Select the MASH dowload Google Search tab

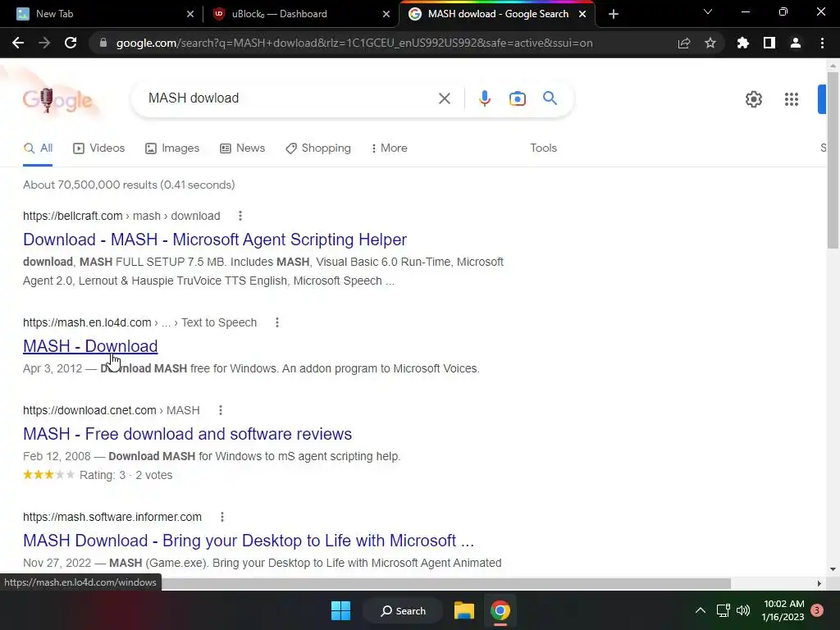pos(496,14)
